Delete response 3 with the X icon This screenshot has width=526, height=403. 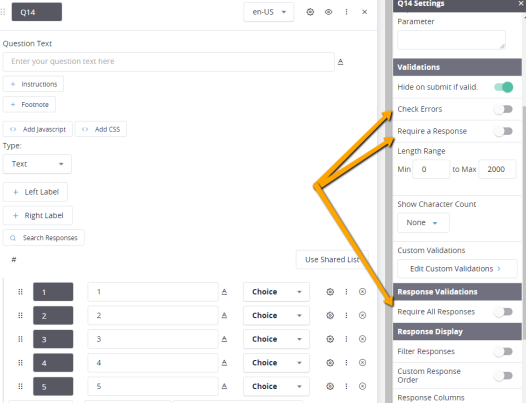[362, 339]
